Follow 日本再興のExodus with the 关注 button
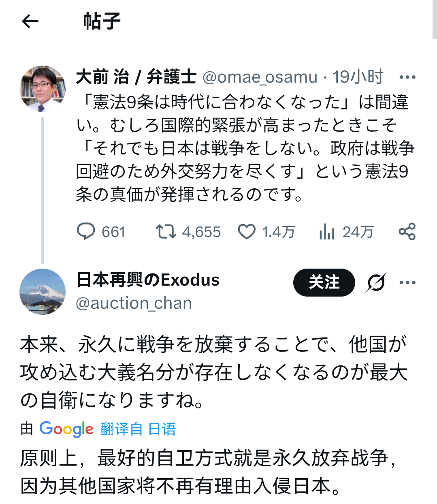This screenshot has height=504, width=437. (324, 282)
